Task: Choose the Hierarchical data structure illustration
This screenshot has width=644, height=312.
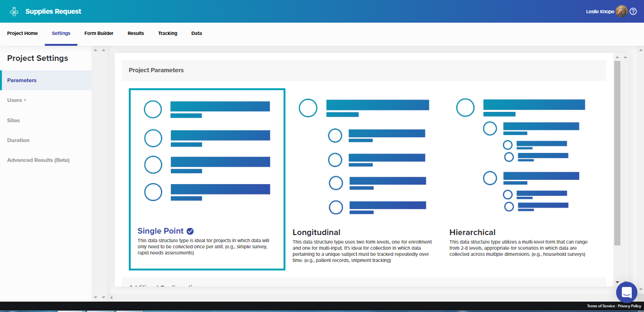Action: pyautogui.click(x=521, y=155)
